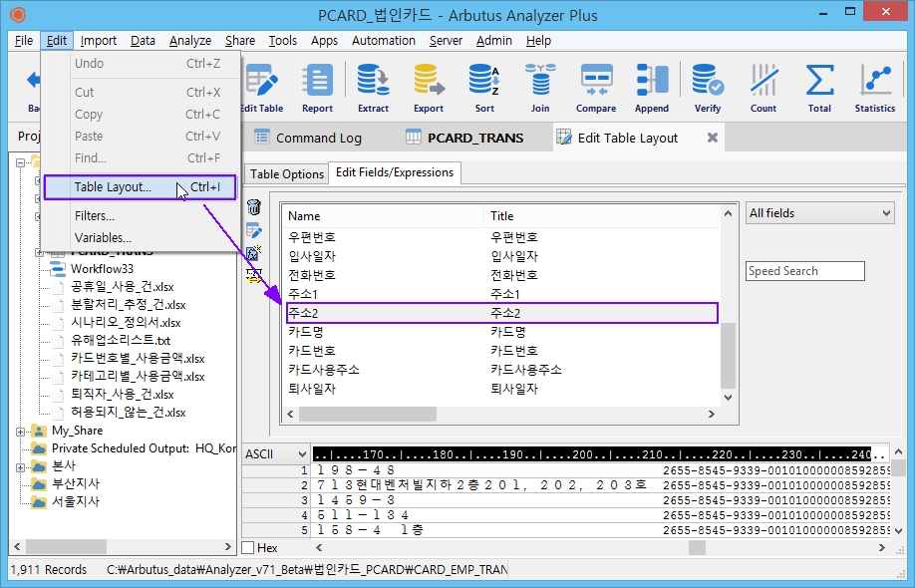Click the edit field pencil icon
This screenshot has height=588, width=915.
coord(254,230)
